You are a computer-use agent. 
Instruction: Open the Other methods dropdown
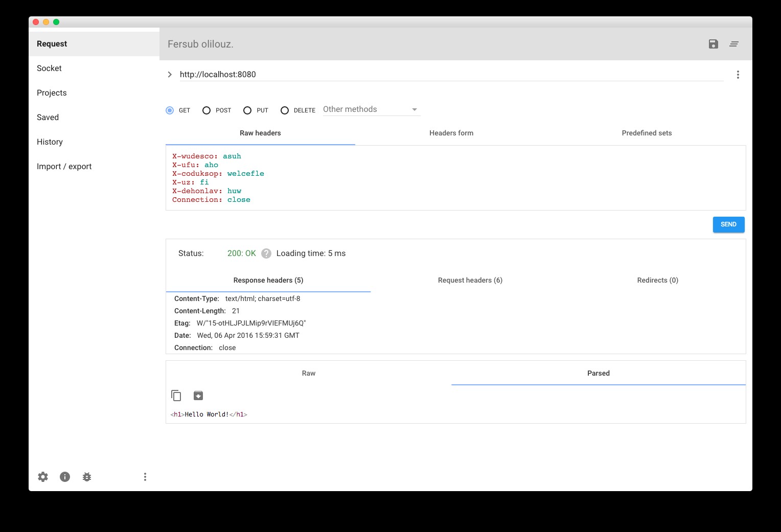[x=371, y=109]
